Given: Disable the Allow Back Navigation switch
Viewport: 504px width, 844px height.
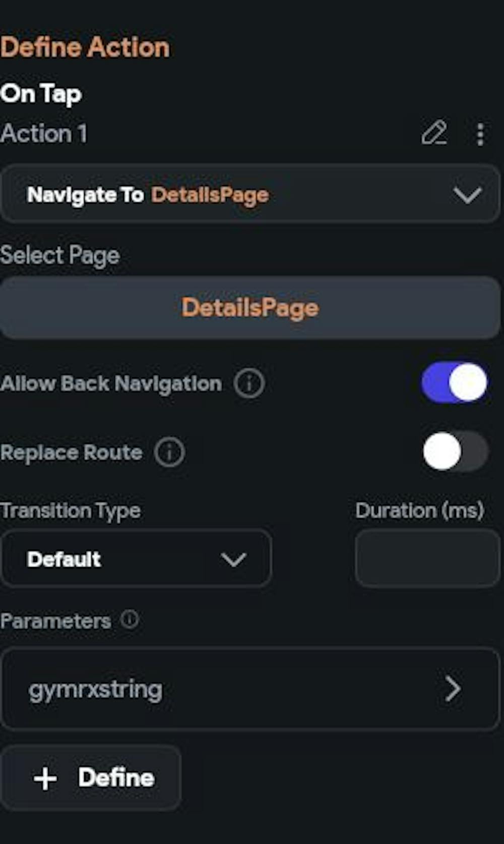Looking at the screenshot, I should [455, 383].
